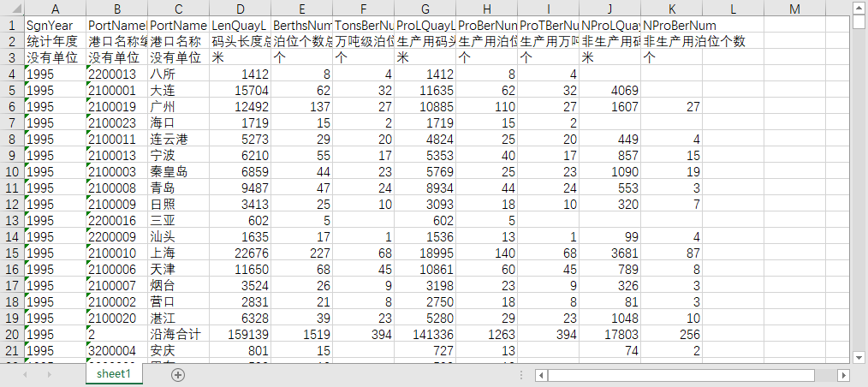Click the 秦皇岛 port name cell

[x=179, y=171]
